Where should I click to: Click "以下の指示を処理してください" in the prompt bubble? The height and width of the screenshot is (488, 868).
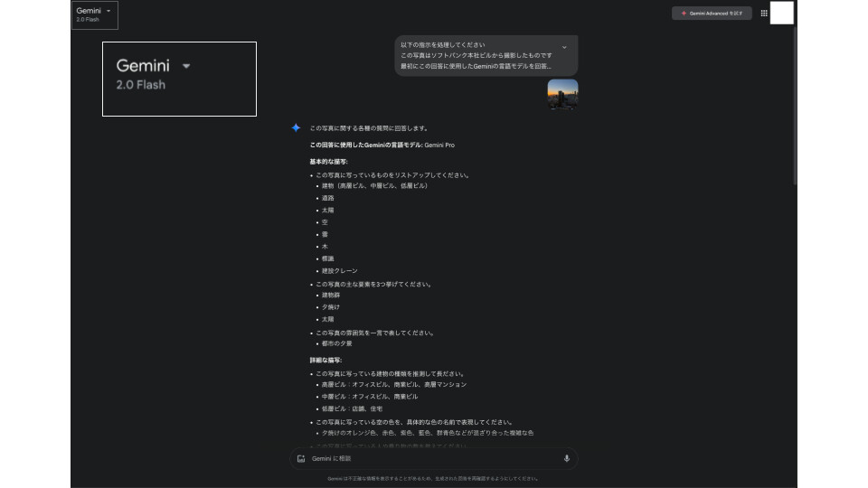click(443, 45)
